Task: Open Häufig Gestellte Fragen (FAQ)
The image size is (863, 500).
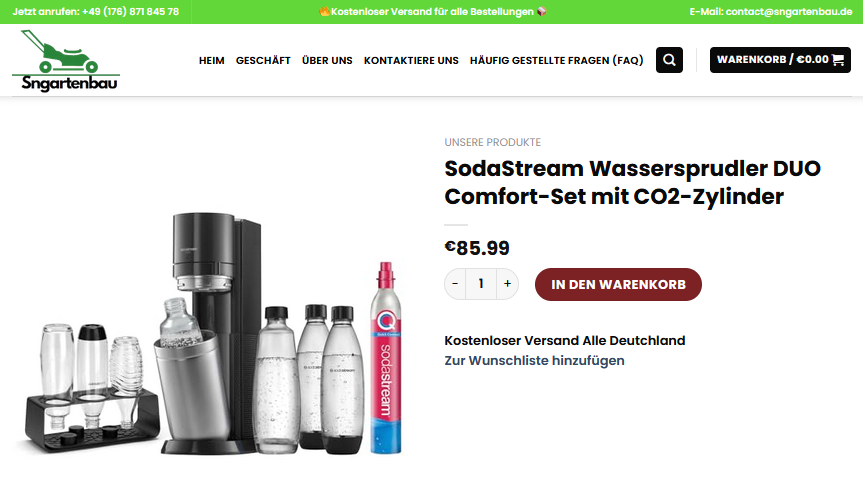Action: [556, 61]
